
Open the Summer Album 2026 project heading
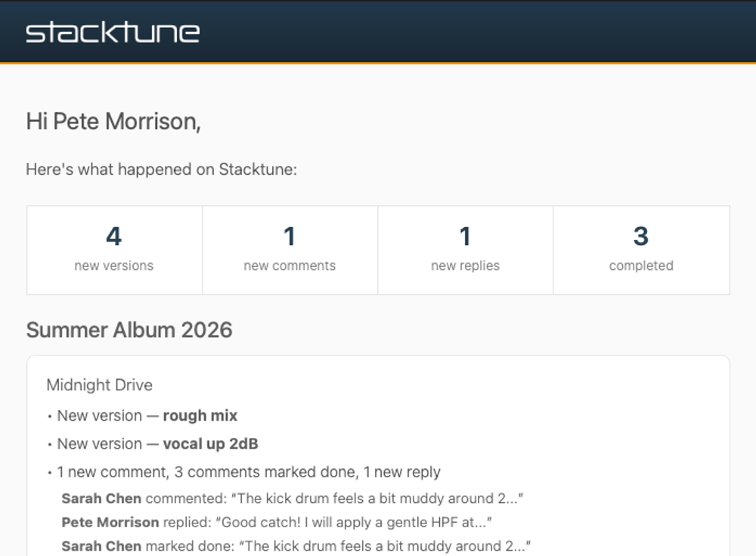[129, 330]
